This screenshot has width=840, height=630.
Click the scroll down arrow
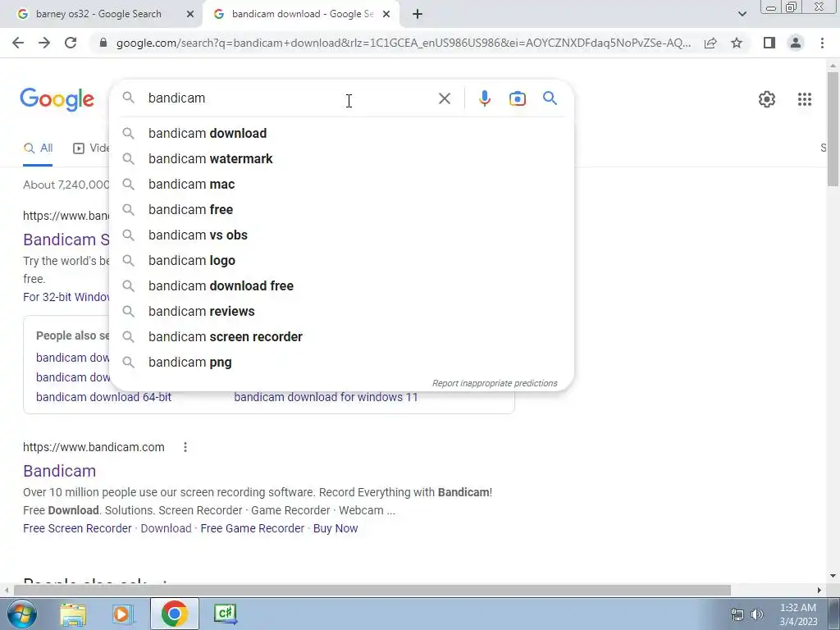[833, 577]
